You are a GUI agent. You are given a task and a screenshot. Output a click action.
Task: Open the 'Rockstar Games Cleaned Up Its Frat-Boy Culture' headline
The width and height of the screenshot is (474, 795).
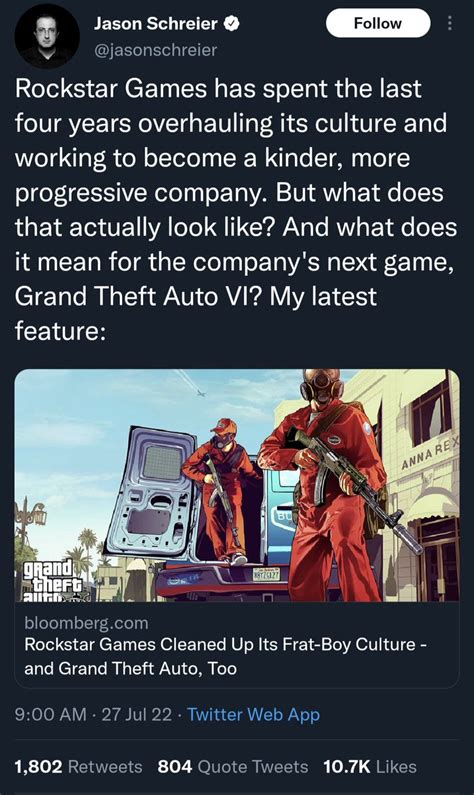[226, 656]
